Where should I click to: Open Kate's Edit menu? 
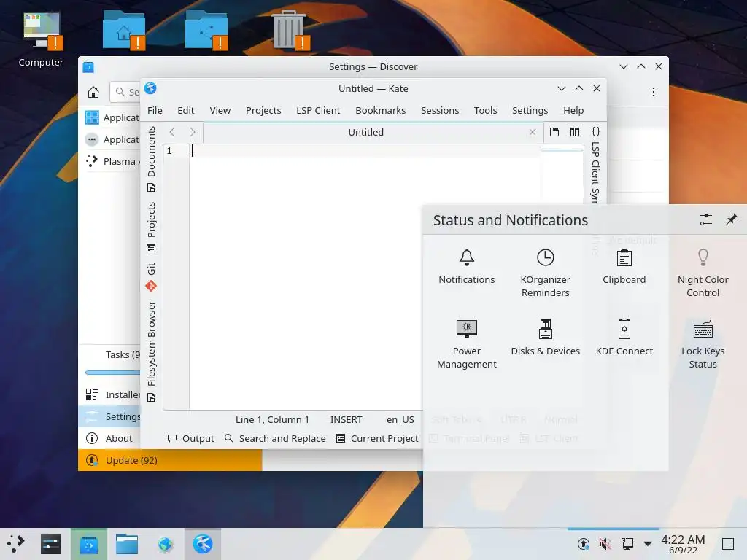click(186, 111)
